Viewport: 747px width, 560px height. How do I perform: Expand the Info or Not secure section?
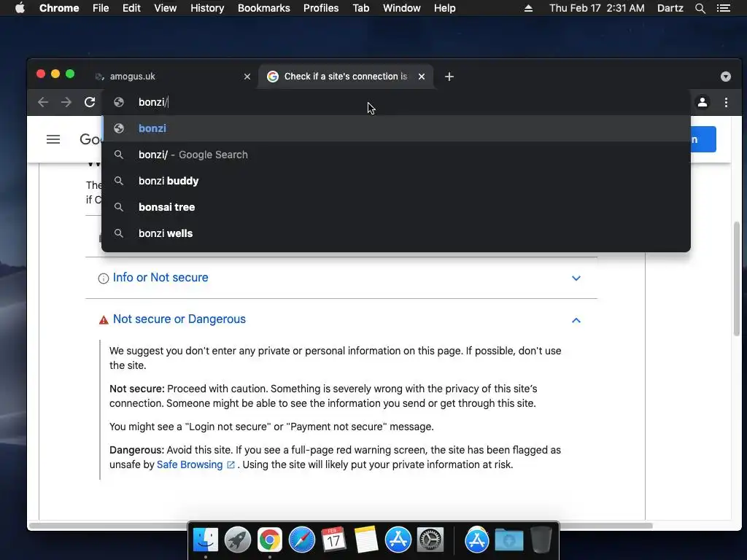pos(576,278)
